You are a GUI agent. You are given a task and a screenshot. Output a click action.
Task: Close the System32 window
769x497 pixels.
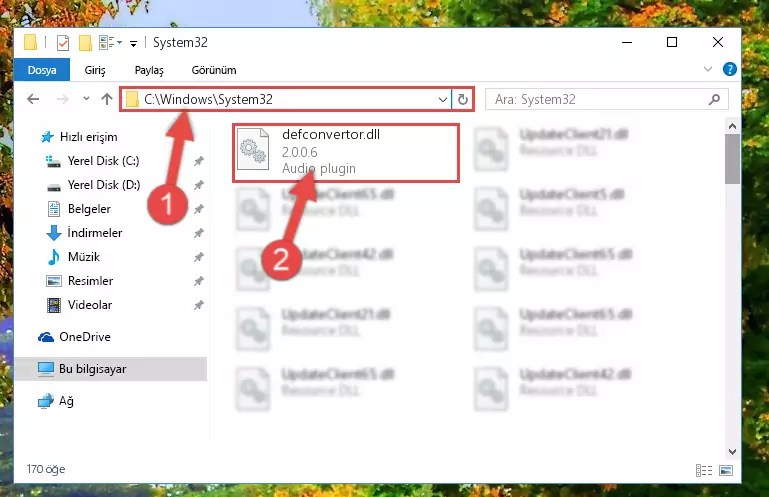(718, 43)
